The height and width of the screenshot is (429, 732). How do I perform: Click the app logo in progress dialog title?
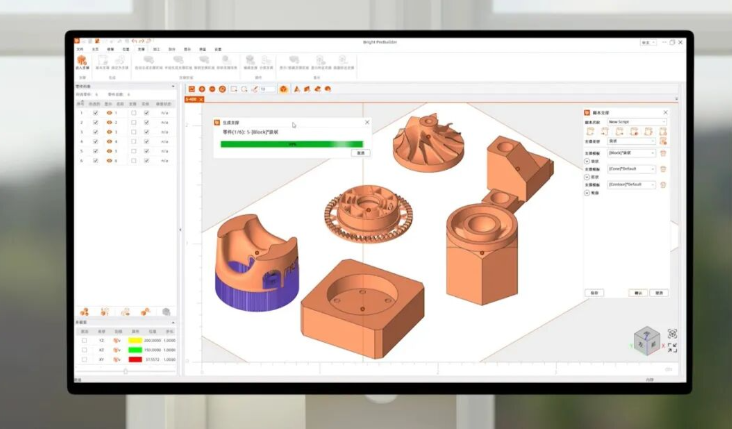pyautogui.click(x=217, y=122)
